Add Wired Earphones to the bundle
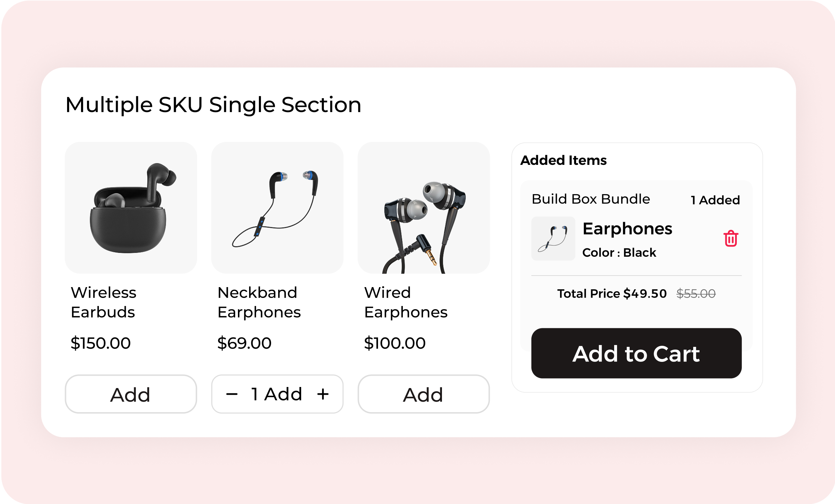The image size is (835, 504). tap(423, 394)
